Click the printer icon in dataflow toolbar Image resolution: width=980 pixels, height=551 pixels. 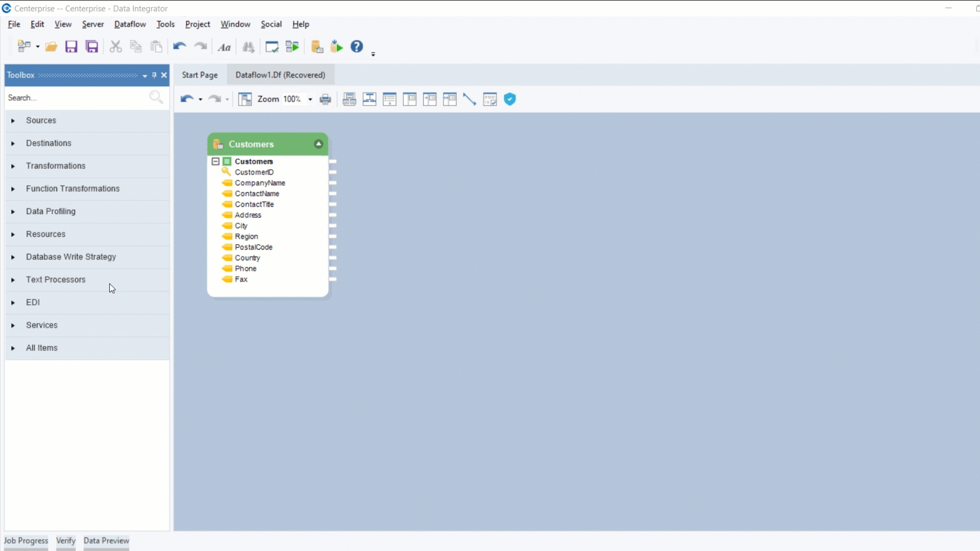(325, 99)
